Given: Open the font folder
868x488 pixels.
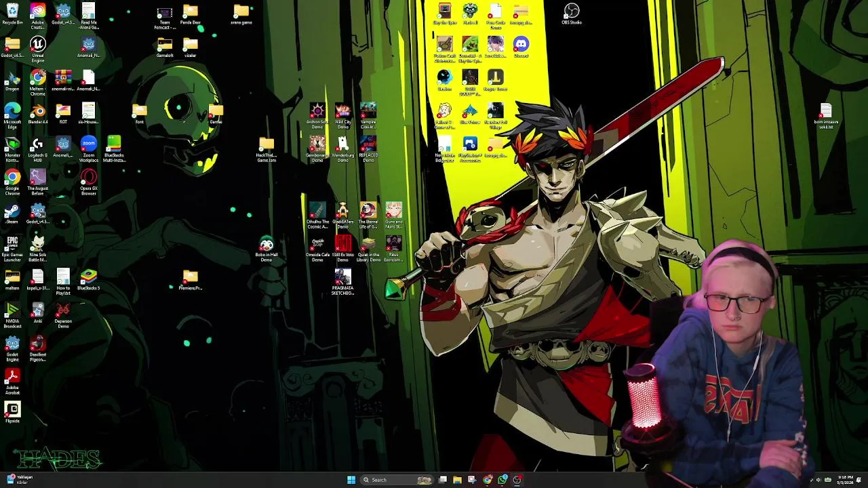Looking at the screenshot, I should (x=139, y=114).
